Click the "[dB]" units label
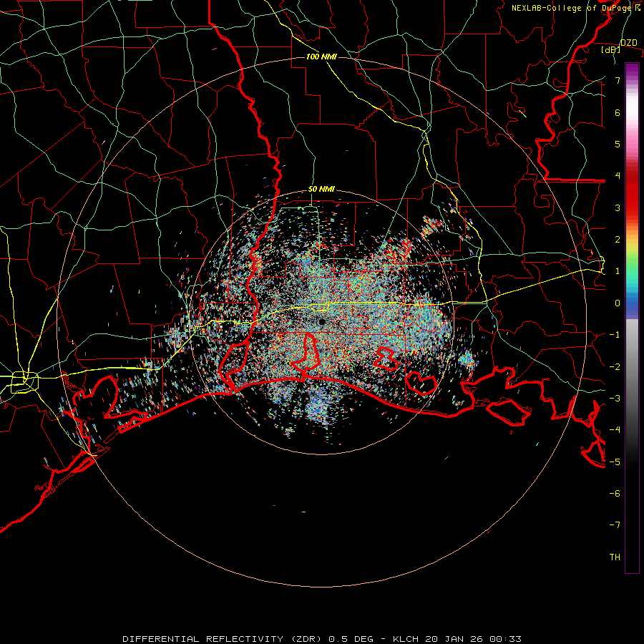The width and height of the screenshot is (644, 644). 611,49
